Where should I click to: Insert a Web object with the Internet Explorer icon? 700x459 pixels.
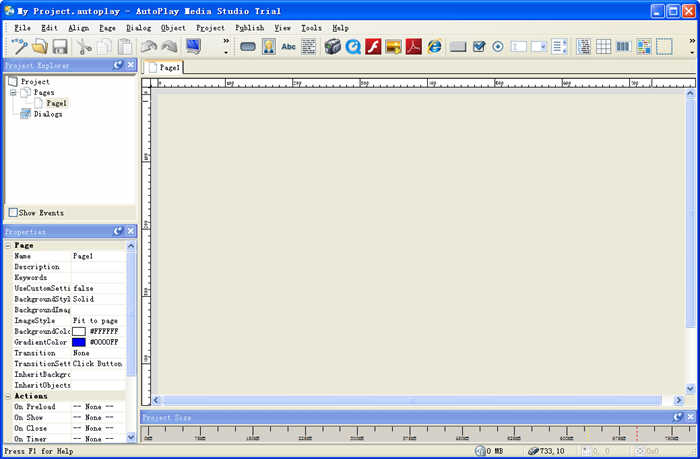[x=434, y=46]
